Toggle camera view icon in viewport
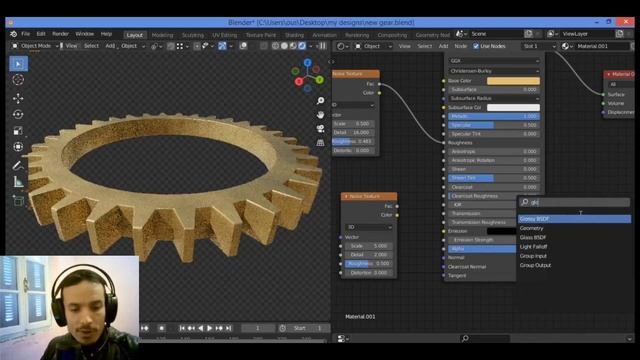The image size is (640, 360). tap(321, 129)
